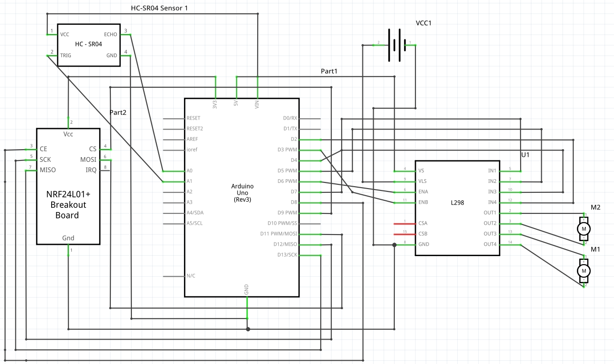
Task: Click the Part2 label near the NRF24L01+
Action: pyautogui.click(x=118, y=113)
